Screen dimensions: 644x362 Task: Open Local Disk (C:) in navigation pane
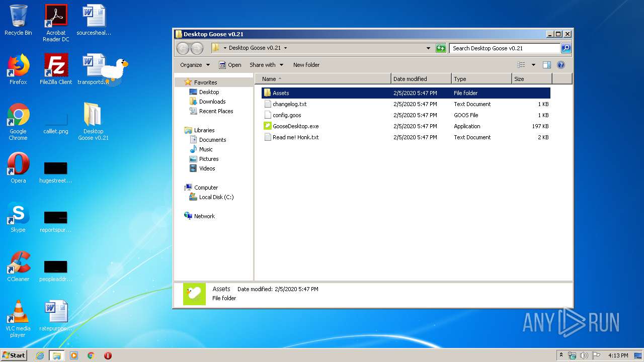(x=216, y=197)
